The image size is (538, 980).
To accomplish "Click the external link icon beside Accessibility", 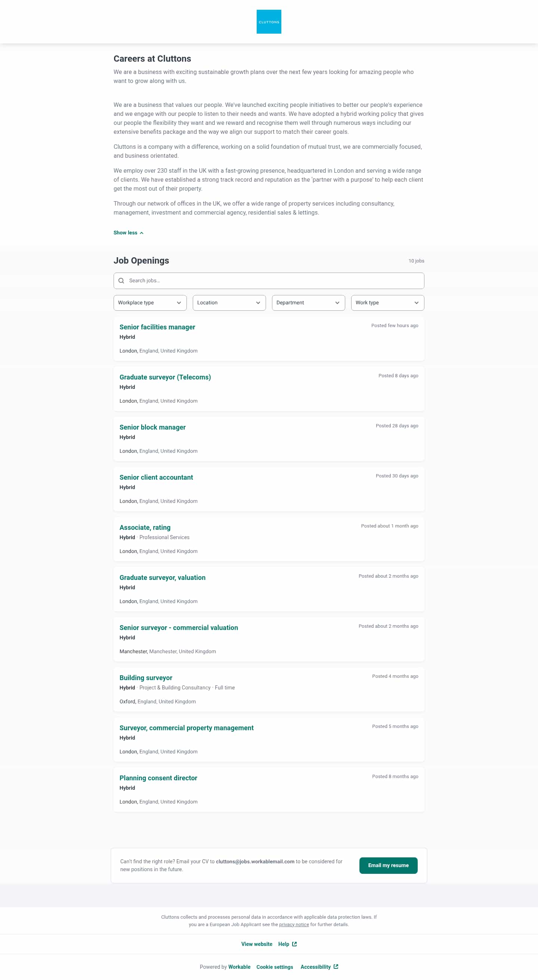I will click(x=336, y=966).
